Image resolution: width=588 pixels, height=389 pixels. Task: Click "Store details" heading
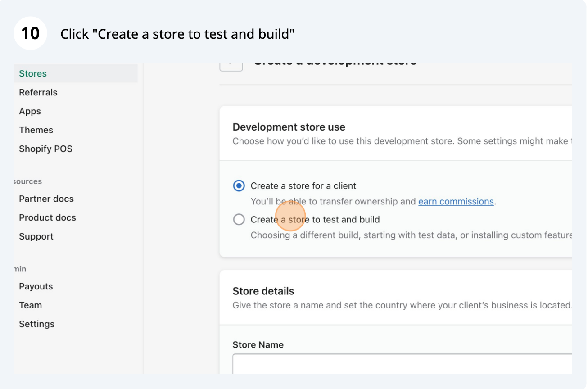263,291
